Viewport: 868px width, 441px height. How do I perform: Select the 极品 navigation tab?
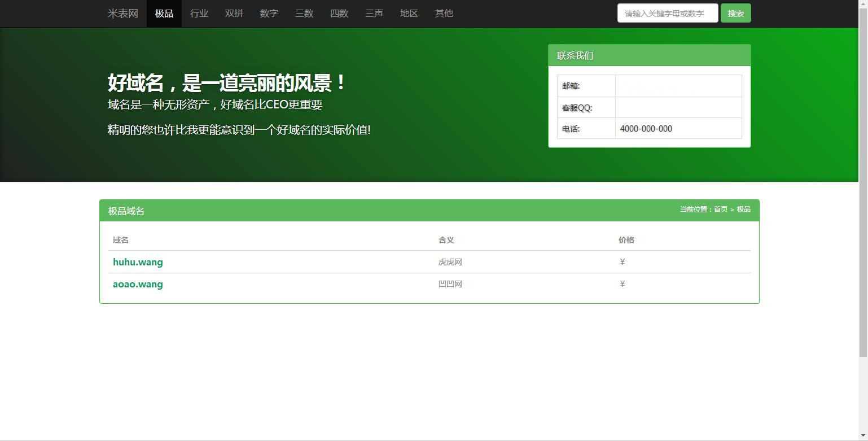pyautogui.click(x=164, y=14)
